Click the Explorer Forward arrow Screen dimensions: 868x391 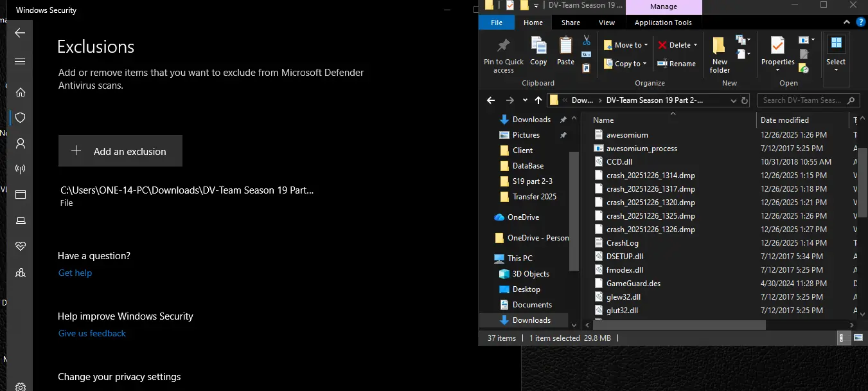509,100
